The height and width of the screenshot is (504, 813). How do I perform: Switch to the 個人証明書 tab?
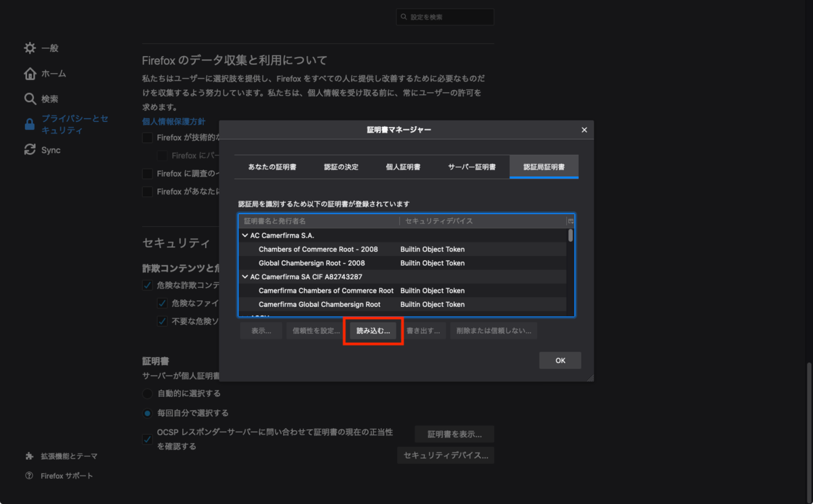point(403,167)
